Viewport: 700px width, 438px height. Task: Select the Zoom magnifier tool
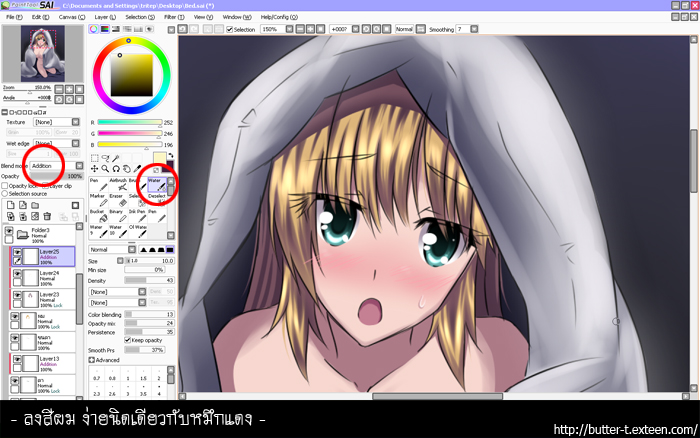click(105, 169)
